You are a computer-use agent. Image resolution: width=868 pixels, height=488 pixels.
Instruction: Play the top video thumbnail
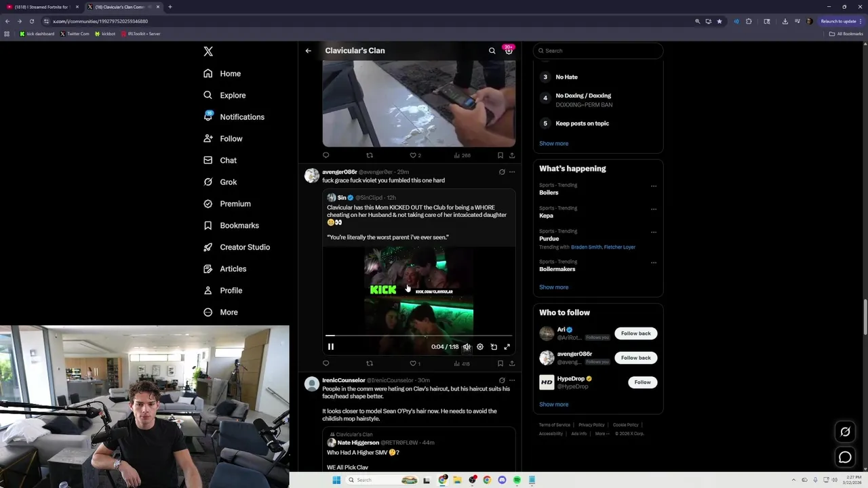[x=418, y=104]
